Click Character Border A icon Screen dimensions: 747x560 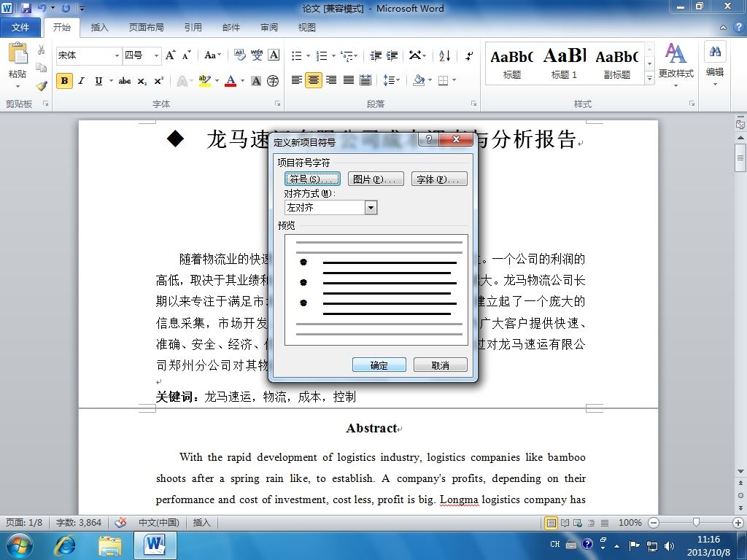[274, 55]
